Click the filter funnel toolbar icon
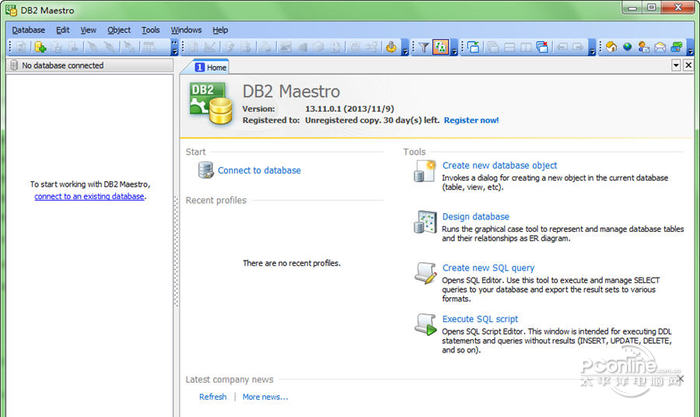The image size is (700, 417). 424,47
